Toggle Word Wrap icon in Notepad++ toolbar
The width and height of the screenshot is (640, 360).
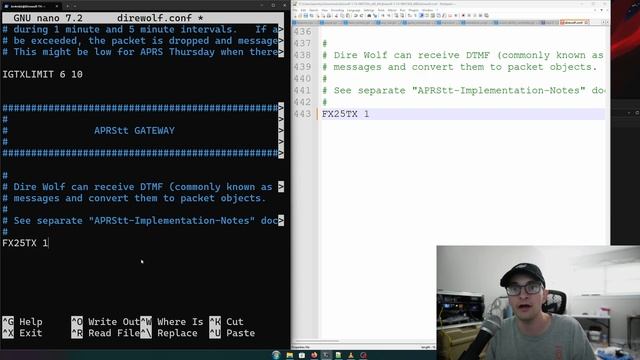click(410, 15)
